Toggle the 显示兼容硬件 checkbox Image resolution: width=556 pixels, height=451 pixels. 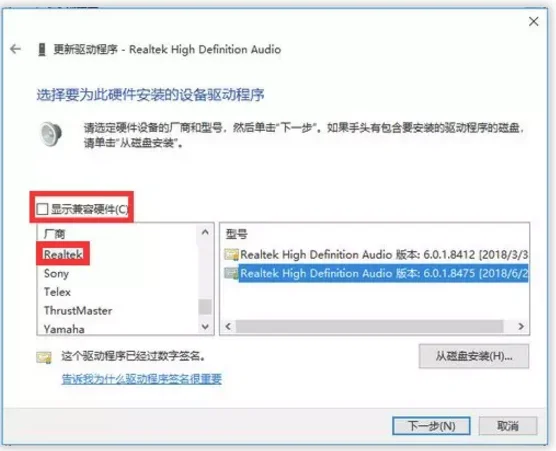(42, 209)
